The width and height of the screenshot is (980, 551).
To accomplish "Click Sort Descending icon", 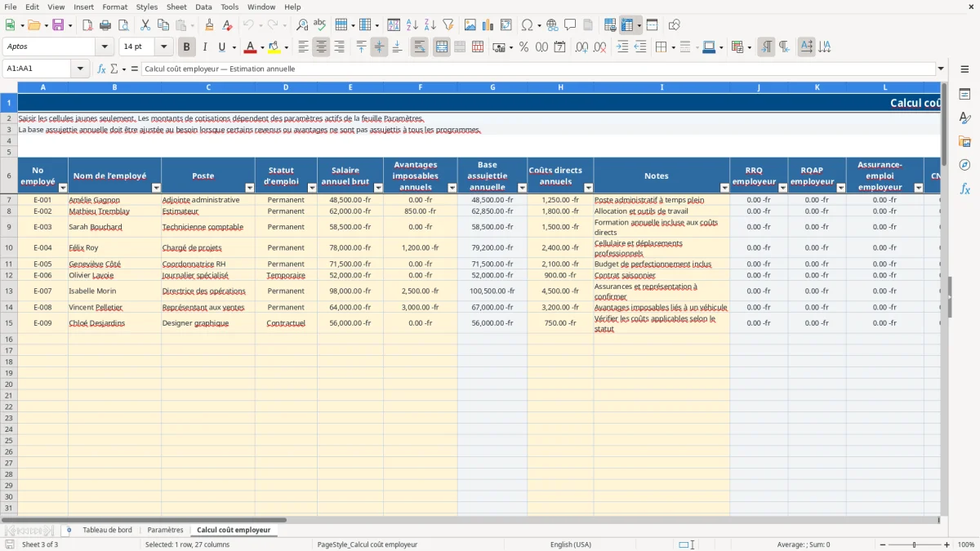I will click(430, 25).
